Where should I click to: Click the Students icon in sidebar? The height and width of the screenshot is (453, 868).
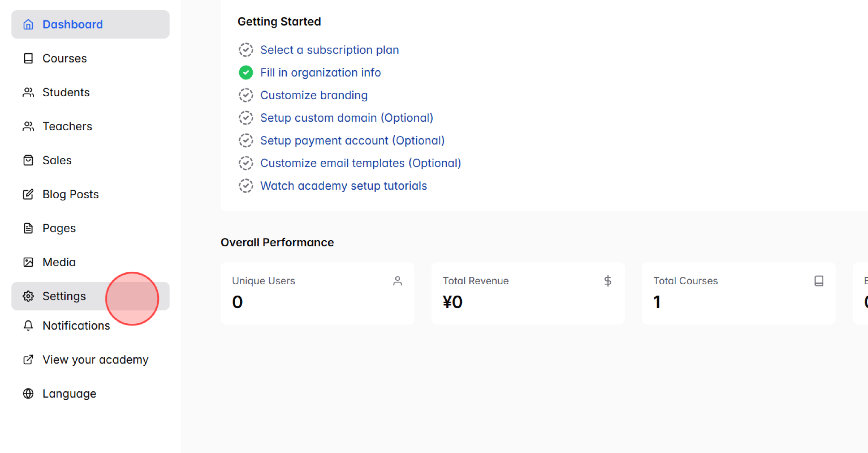tap(28, 92)
